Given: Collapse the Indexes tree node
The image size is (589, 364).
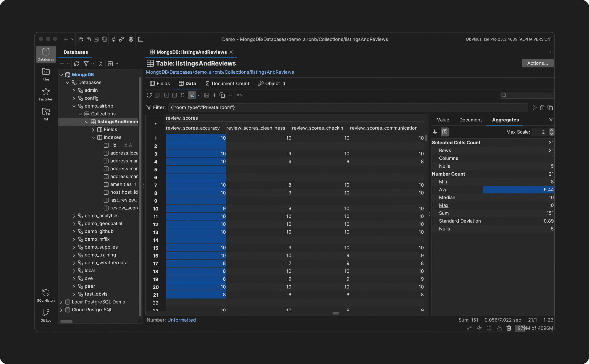Looking at the screenshot, I should [93, 137].
